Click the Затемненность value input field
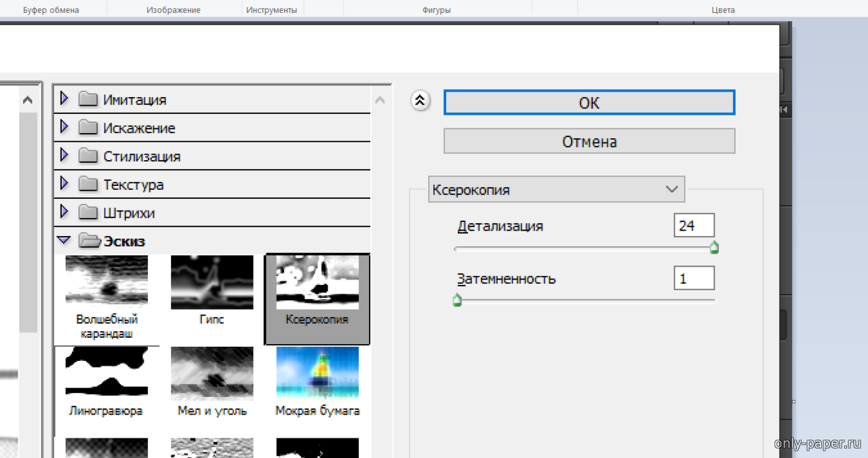The width and height of the screenshot is (868, 458). click(694, 278)
